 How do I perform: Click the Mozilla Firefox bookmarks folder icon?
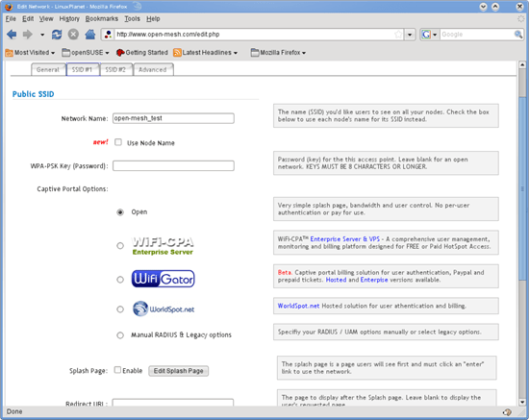pyautogui.click(x=255, y=53)
